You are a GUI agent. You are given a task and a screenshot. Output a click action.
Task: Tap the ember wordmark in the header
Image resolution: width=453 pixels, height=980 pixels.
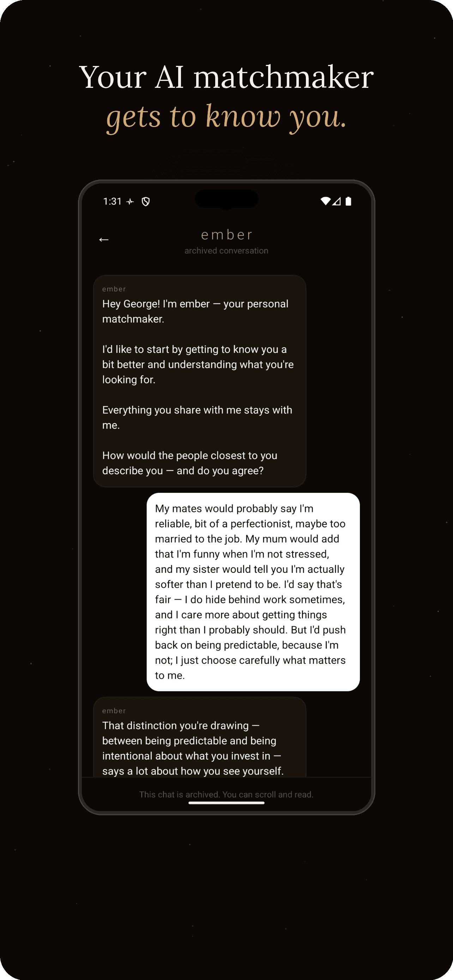226,235
